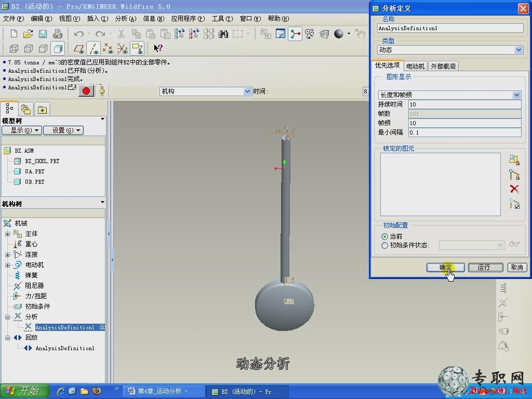
Task: Switch to the 外部载荷 tab
Action: [x=443, y=66]
